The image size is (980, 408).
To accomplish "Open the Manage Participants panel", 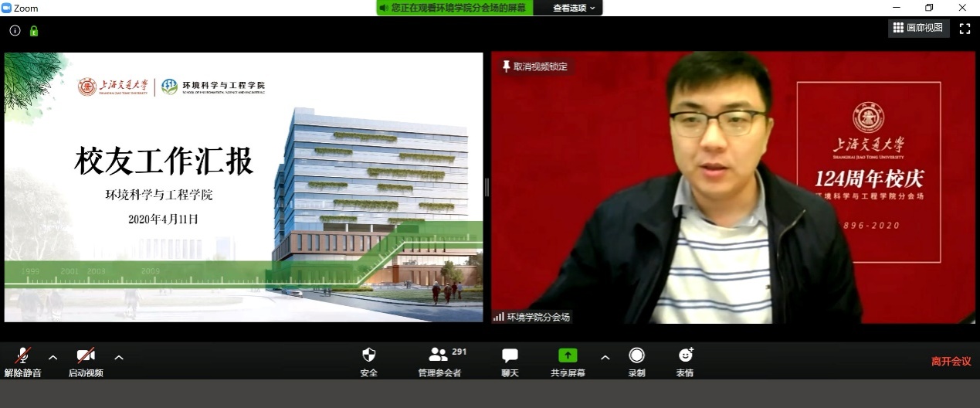I will tap(439, 355).
